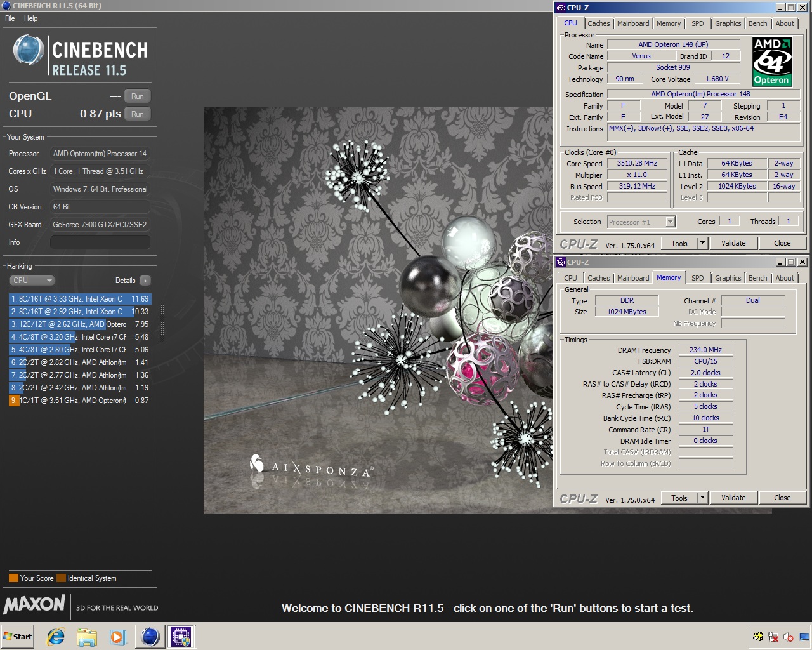Open Internet Explorer from the taskbar
This screenshot has width=812, height=650.
pos(56,637)
